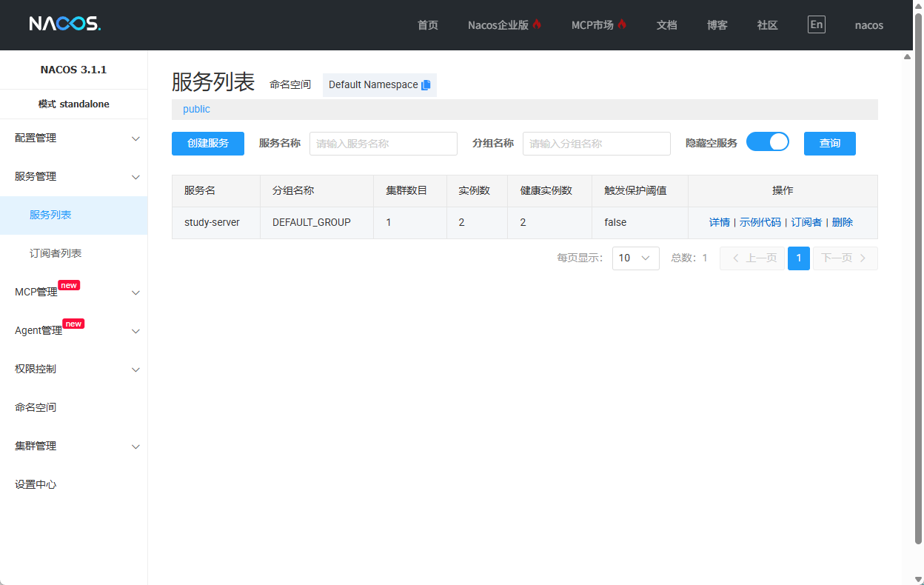The width and height of the screenshot is (924, 585).
Task: Delete study-server via 删除 link
Action: 843,222
